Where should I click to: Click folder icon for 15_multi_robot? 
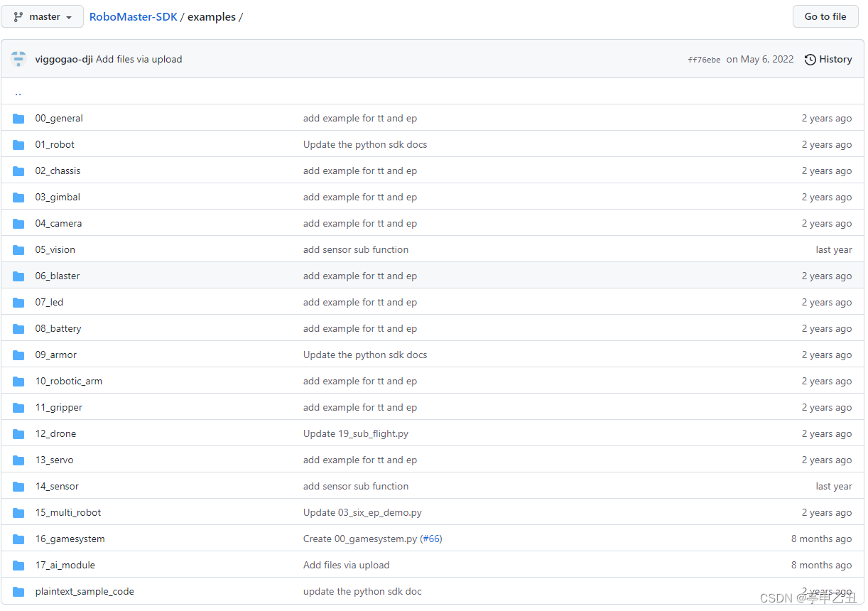click(18, 513)
